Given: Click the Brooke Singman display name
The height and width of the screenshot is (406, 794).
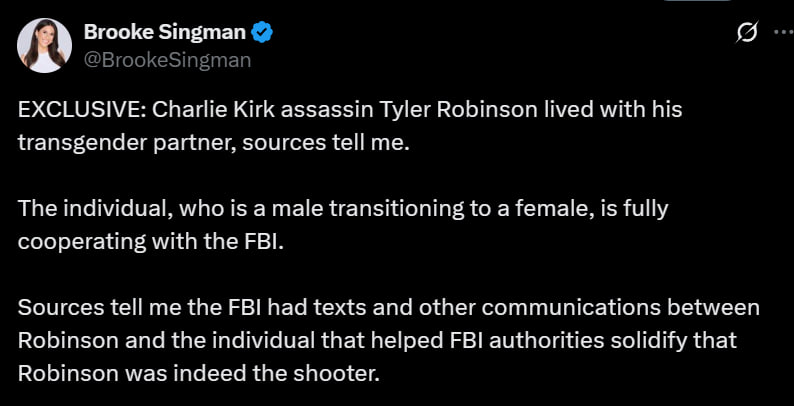Looking at the screenshot, I should [165, 33].
